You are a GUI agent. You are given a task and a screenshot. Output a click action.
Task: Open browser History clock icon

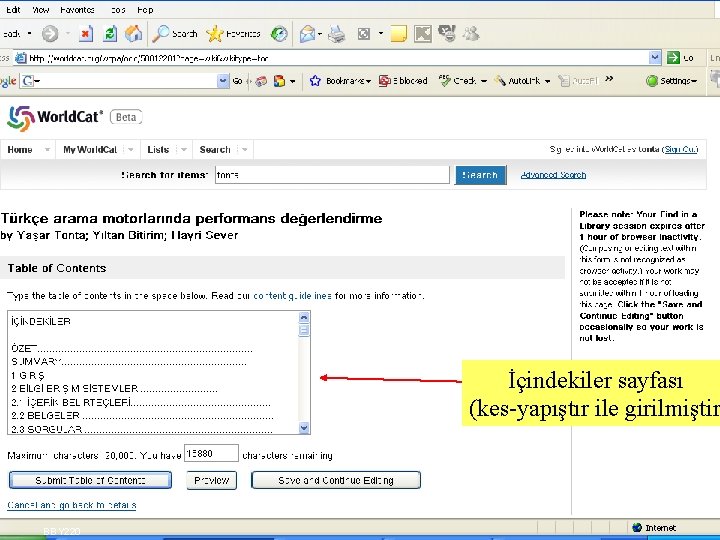[279, 34]
